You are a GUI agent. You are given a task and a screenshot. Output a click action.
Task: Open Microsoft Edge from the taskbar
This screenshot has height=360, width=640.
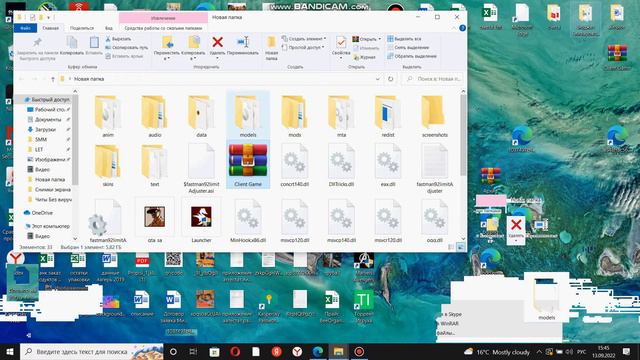click(318, 351)
